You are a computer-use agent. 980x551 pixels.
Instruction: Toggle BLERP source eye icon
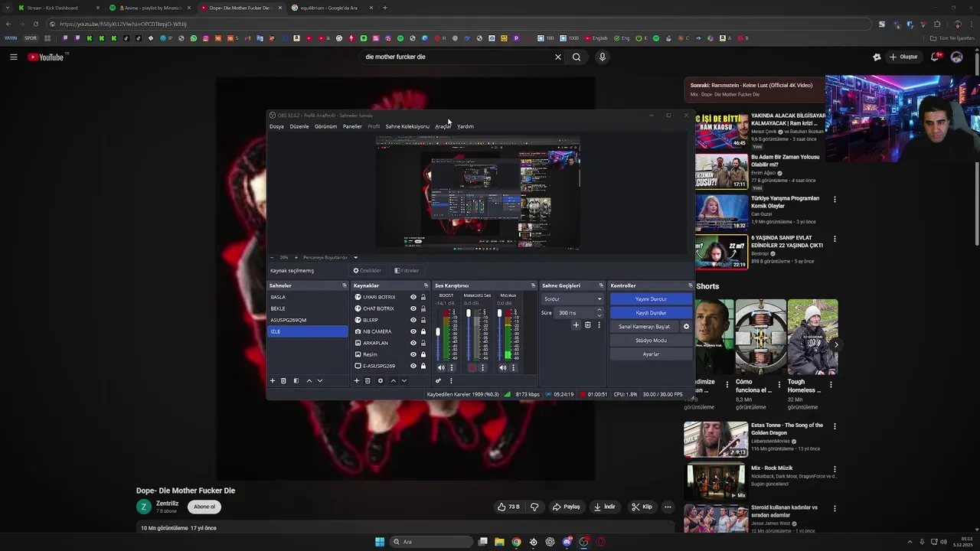[413, 320]
